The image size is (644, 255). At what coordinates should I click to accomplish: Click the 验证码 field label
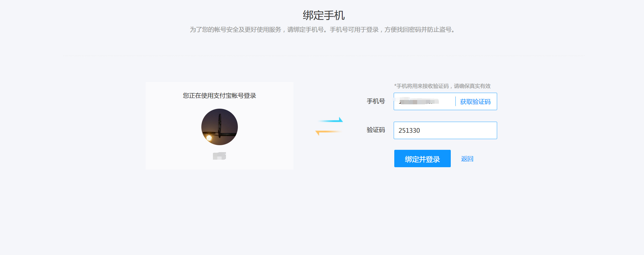click(x=376, y=130)
